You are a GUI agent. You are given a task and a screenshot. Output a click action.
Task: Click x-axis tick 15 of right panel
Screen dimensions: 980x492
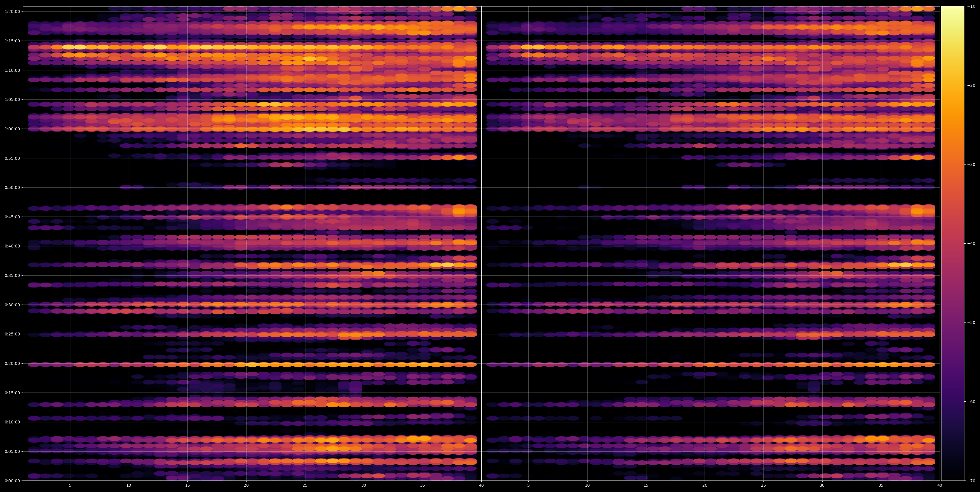(x=646, y=485)
